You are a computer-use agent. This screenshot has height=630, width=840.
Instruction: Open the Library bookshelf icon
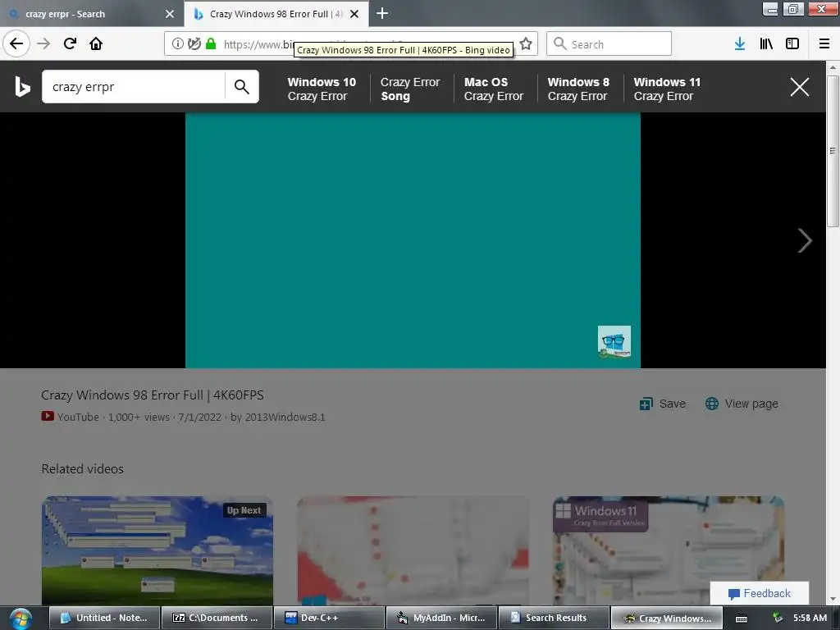point(766,44)
